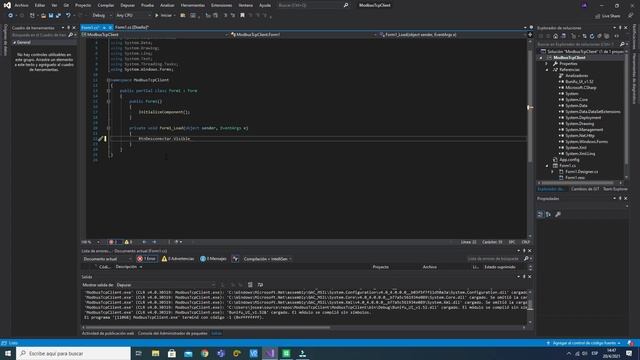The image size is (640, 360).
Task: Open the ModbusTcpClient.Form1 class dropdown
Action: (303, 35)
